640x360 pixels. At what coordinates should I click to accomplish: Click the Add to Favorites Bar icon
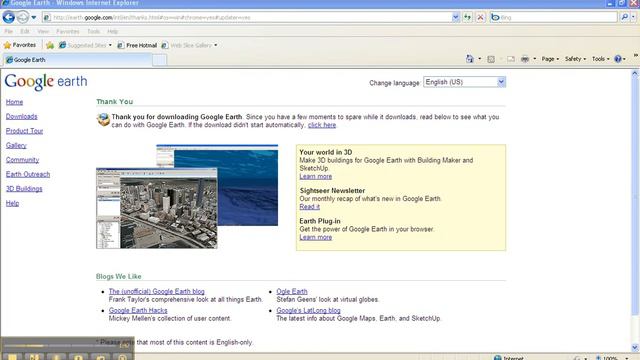(x=50, y=45)
